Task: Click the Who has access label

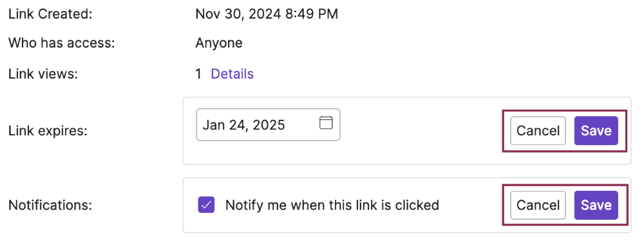Action: click(x=62, y=43)
